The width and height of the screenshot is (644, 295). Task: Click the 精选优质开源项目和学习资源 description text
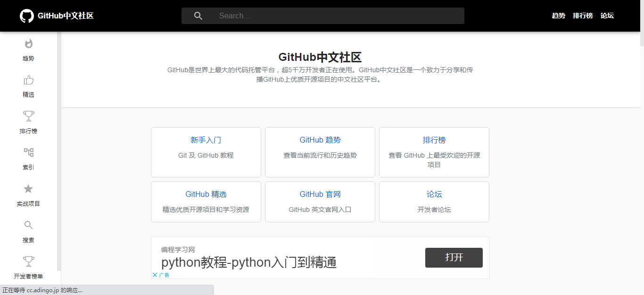pos(206,210)
